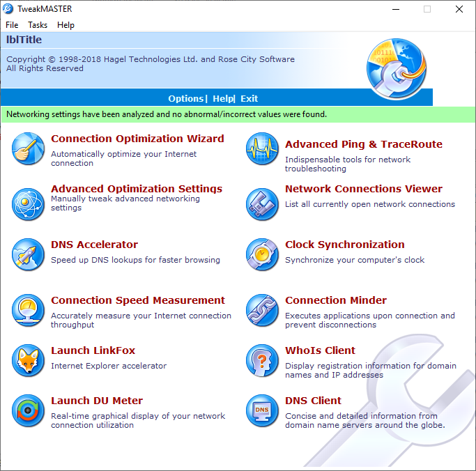Click the Exit link in blue bar

pyautogui.click(x=249, y=98)
